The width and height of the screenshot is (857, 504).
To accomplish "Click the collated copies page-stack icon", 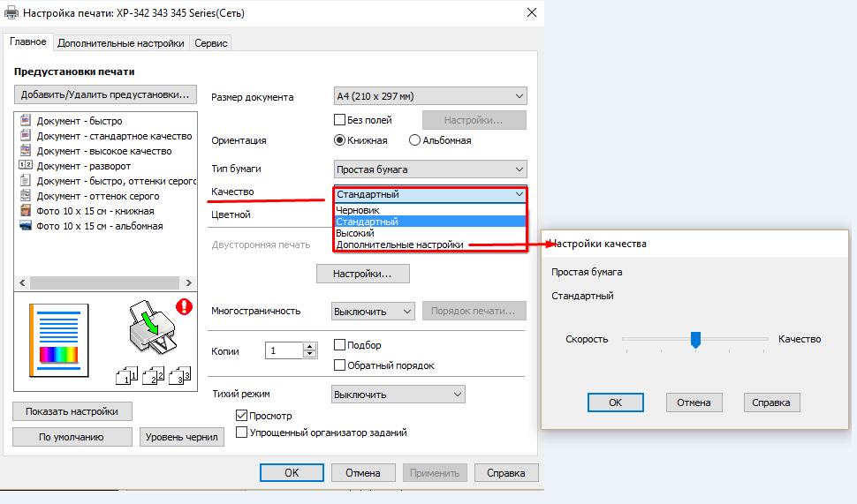I will click(154, 376).
